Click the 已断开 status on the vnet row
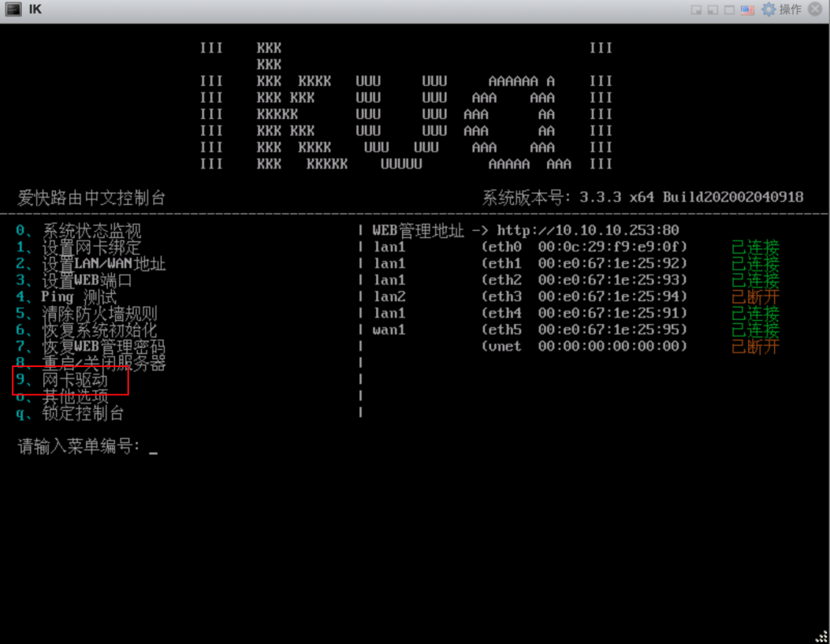This screenshot has width=830, height=644. tap(755, 347)
